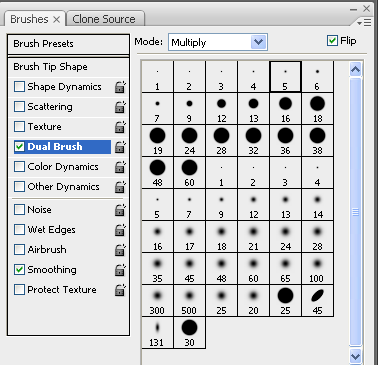Toggle the lock icon for Noise

120,210
